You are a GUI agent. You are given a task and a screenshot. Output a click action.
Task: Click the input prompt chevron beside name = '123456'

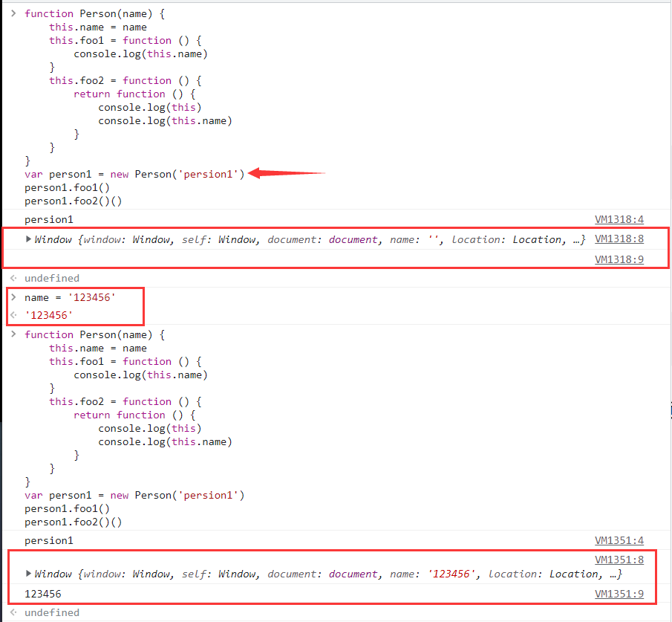[13, 297]
